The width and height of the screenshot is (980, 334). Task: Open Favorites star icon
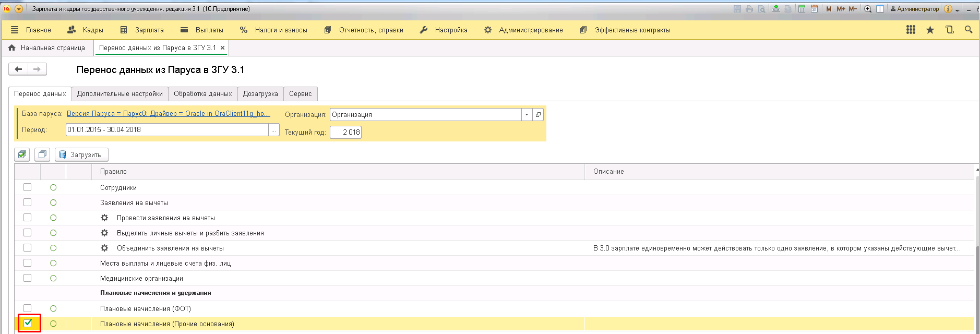[930, 30]
